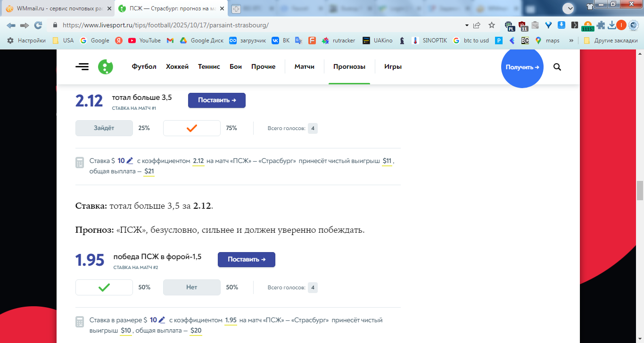This screenshot has height=343, width=644.
Task: Open the Игры section
Action: pos(393,67)
